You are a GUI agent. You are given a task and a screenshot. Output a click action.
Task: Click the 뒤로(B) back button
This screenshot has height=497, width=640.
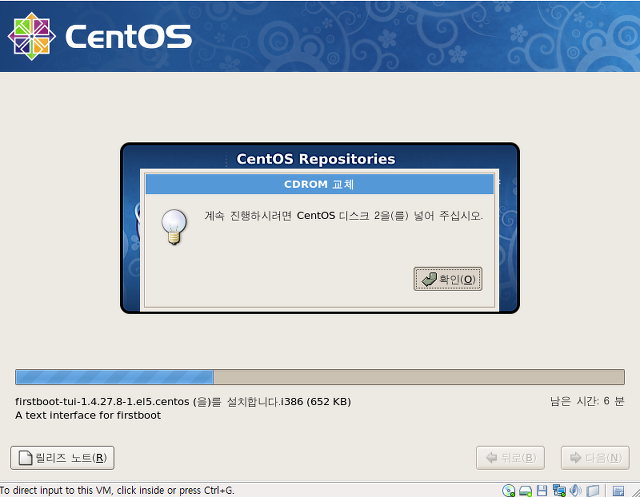pyautogui.click(x=510, y=458)
